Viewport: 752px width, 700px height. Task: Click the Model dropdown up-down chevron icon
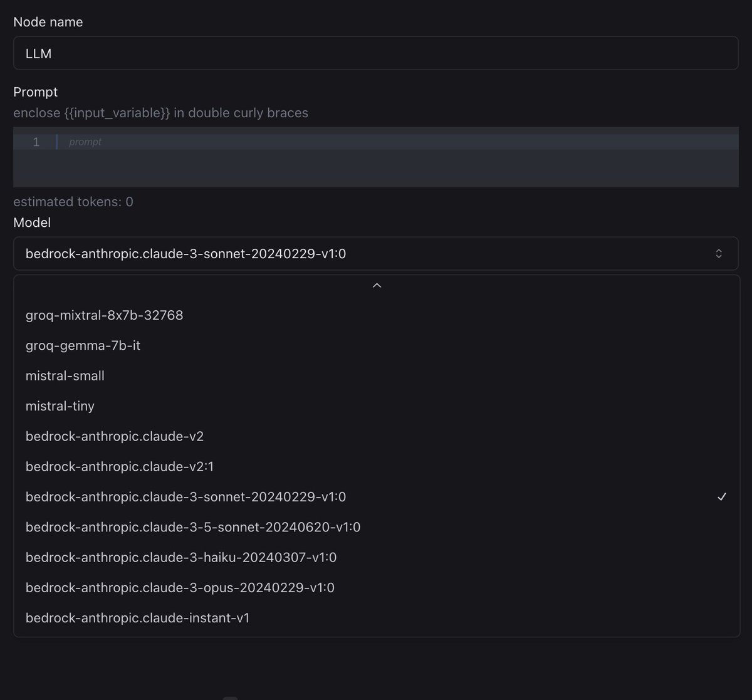(719, 254)
